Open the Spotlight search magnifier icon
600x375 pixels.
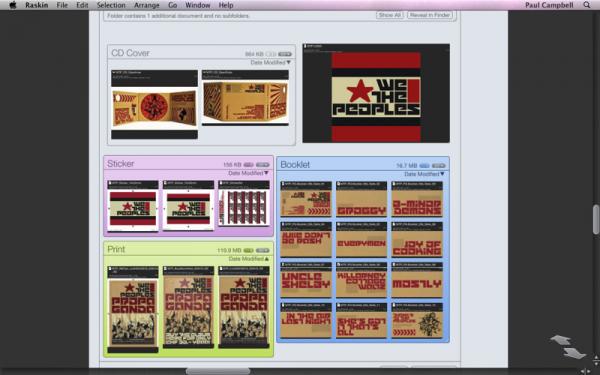587,5
